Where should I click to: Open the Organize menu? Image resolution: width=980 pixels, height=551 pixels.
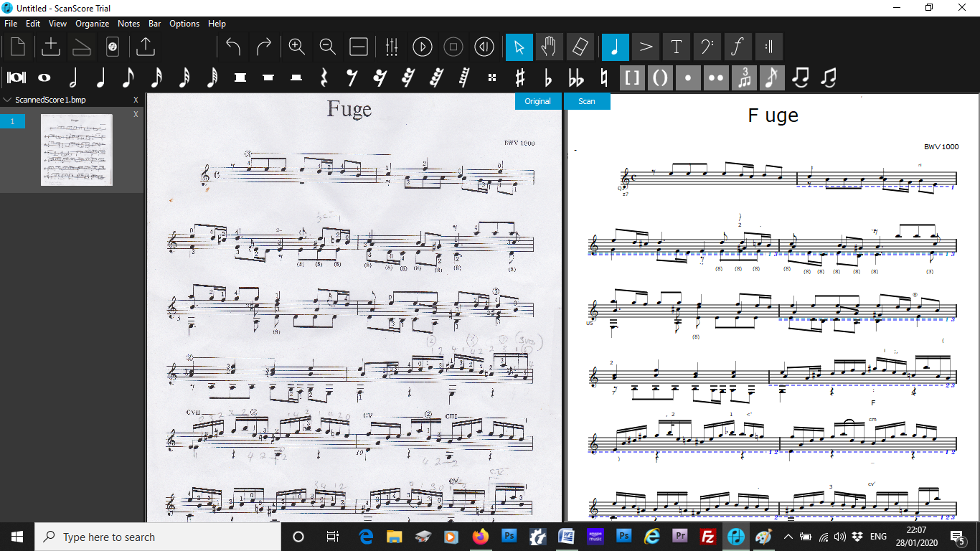(93, 24)
